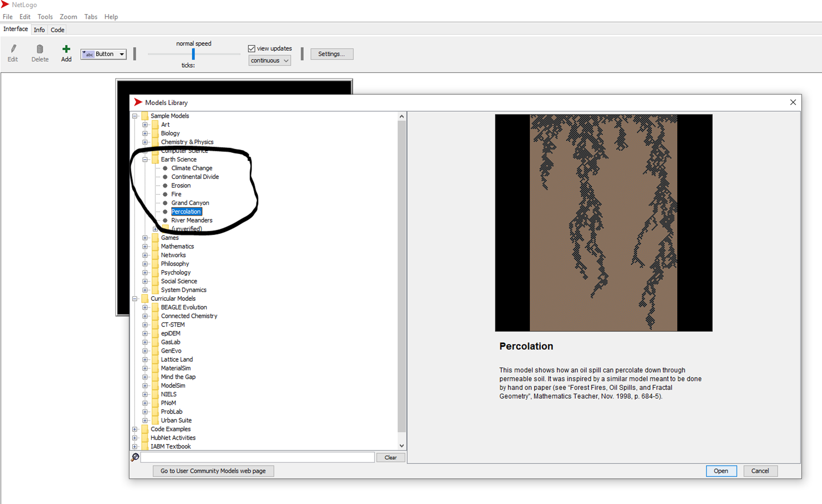
Task: Switch to the Interface tab
Action: click(15, 29)
